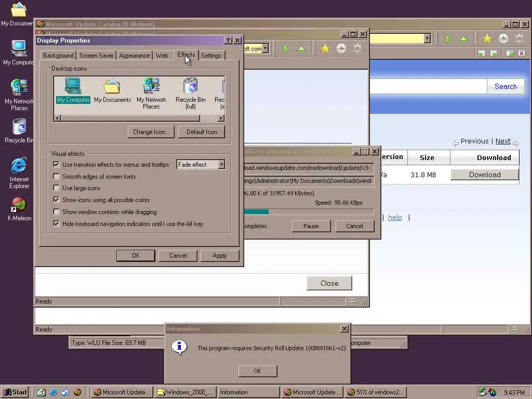Click the clock history icon in front K-Meleon window

click(x=341, y=48)
